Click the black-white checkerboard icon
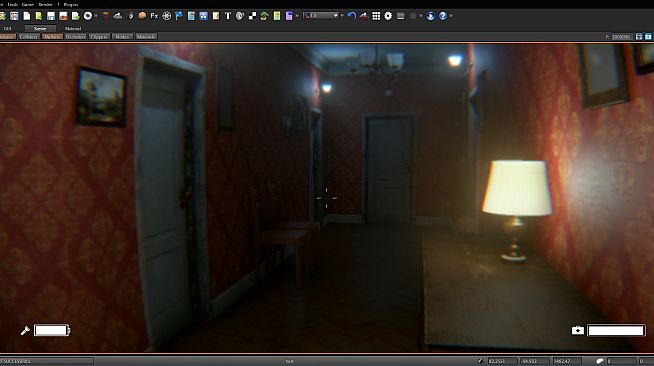Screen dimensions: 654x366 tap(252, 16)
